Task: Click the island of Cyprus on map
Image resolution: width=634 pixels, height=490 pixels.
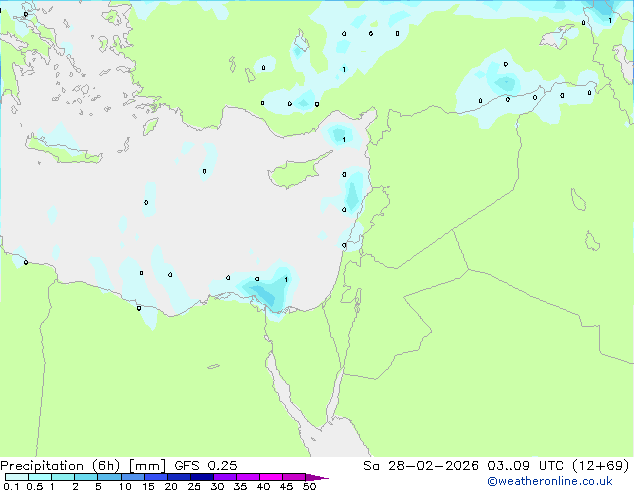Action: pyautogui.click(x=296, y=172)
